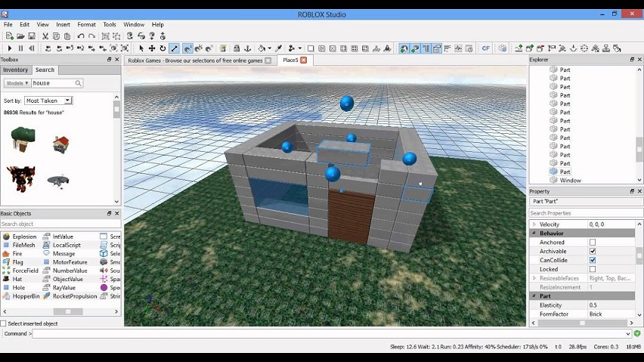Select the red and black character thumbnail
The height and width of the screenshot is (362, 644).
tap(21, 178)
